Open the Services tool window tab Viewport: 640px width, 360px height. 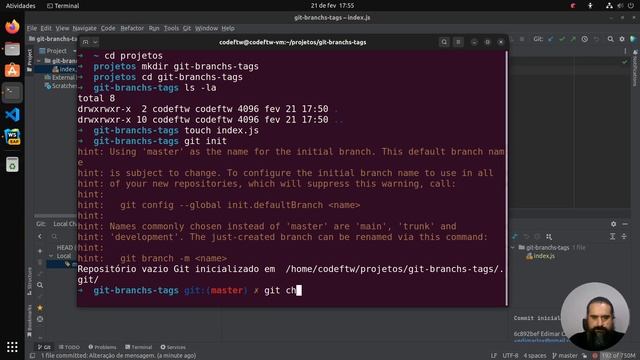[173, 347]
